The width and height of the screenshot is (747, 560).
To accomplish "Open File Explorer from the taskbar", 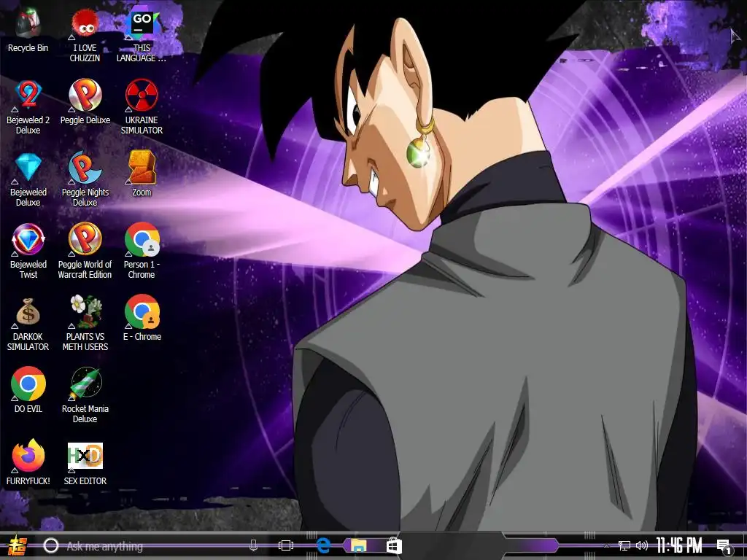I will [359, 545].
